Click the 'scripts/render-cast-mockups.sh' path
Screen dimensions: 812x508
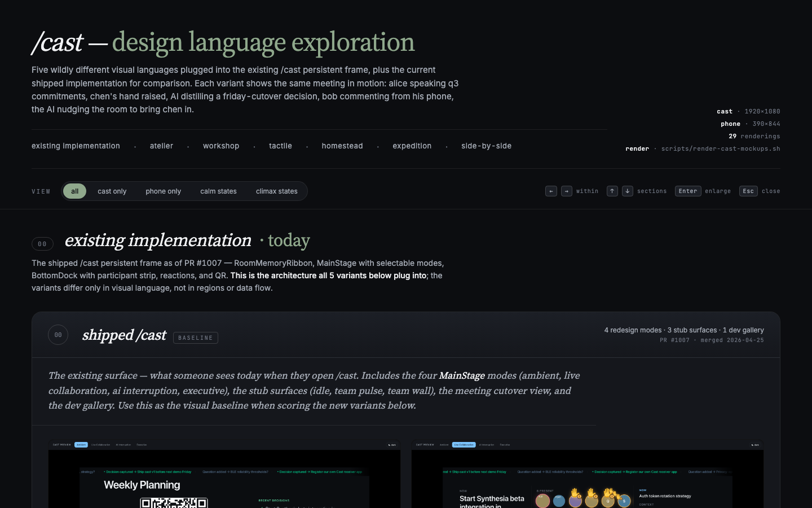[x=721, y=148]
